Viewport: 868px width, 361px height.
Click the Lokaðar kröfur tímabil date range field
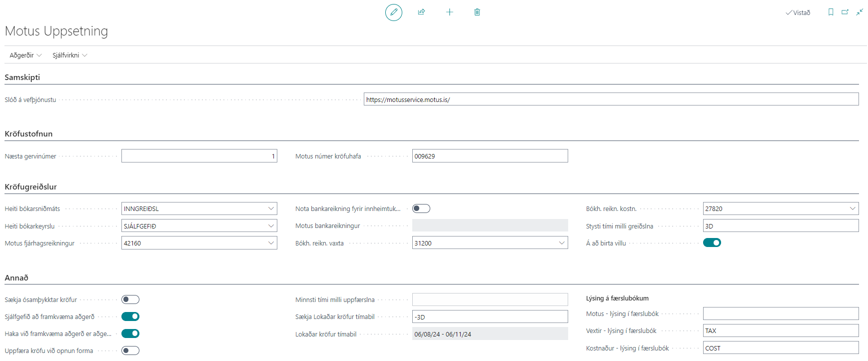490,334
